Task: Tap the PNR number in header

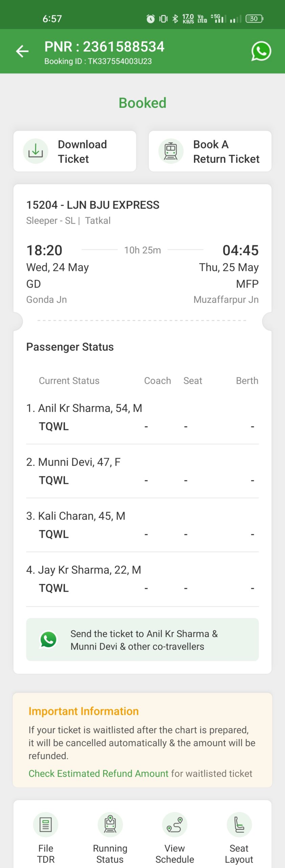Action: (104, 47)
